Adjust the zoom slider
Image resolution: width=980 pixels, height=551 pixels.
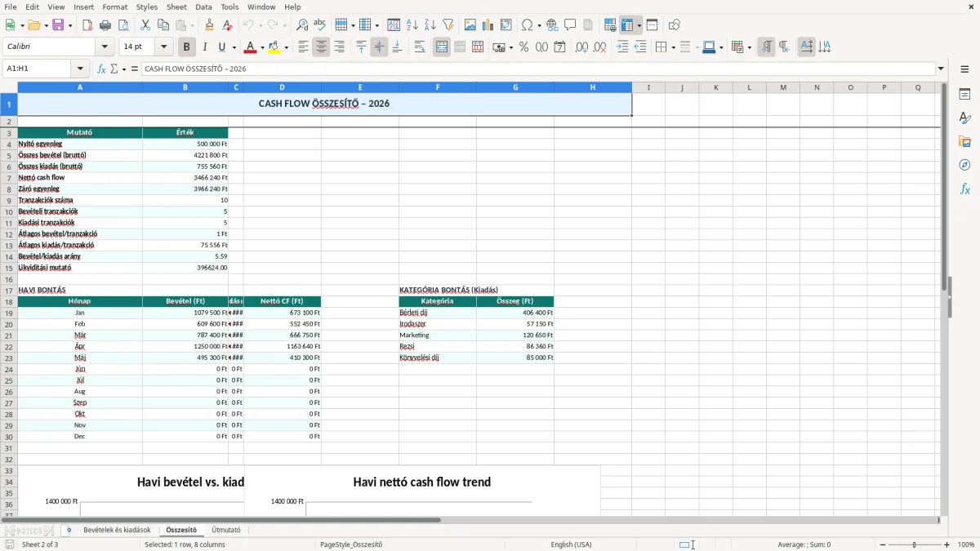coord(915,544)
